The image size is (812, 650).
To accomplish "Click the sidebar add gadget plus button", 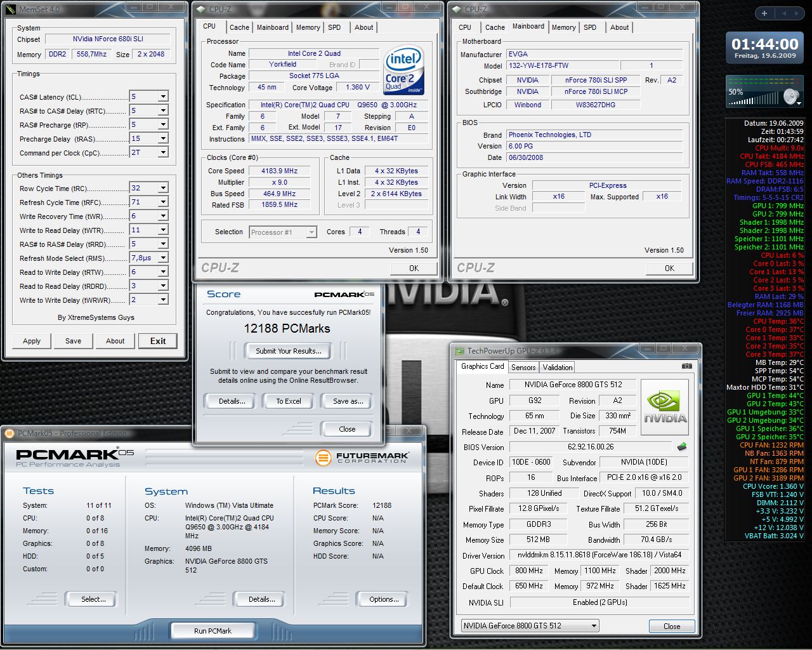I will click(764, 13).
